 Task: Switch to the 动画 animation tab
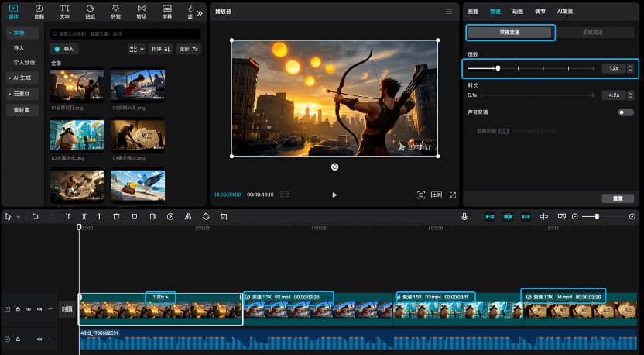(x=518, y=12)
